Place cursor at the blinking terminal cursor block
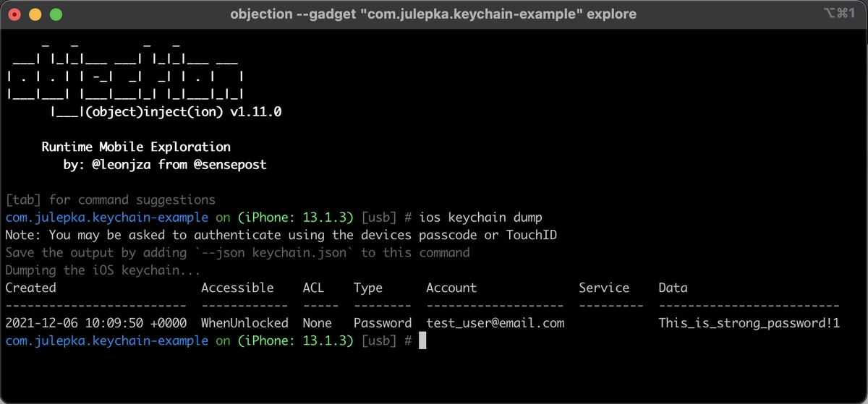This screenshot has width=868, height=404. (x=422, y=340)
